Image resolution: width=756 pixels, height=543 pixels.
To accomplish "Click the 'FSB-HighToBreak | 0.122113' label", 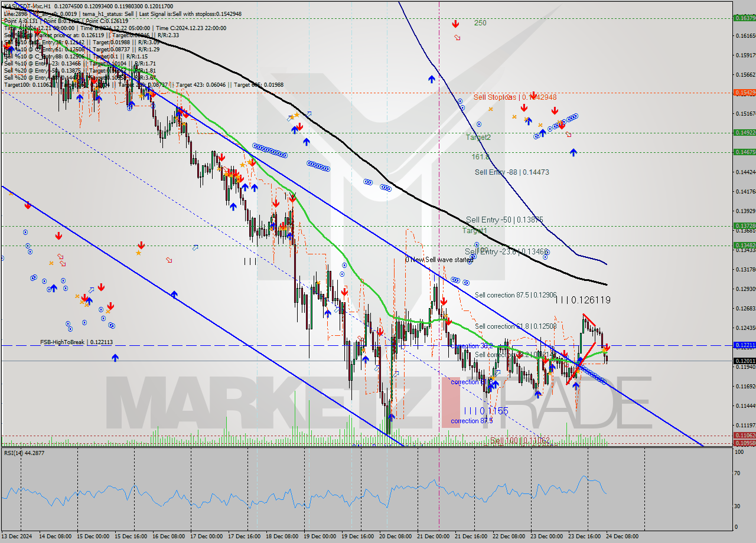I will (76, 342).
